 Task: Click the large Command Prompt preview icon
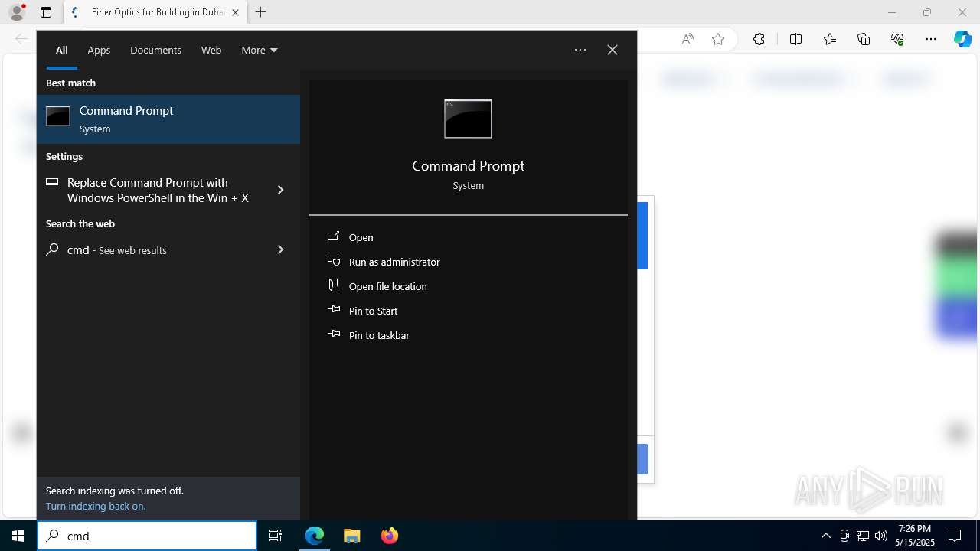(468, 119)
